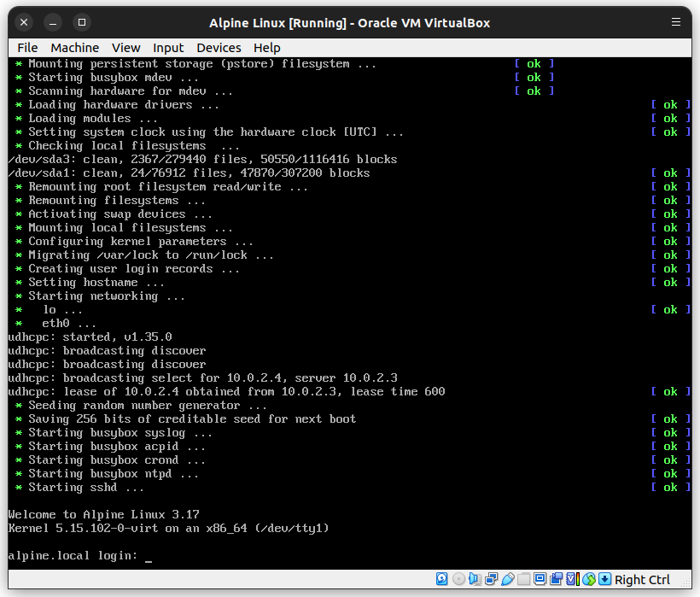Screen dimensions: 700x597
Task: Open the title bar hamburger menu
Action: (x=676, y=22)
